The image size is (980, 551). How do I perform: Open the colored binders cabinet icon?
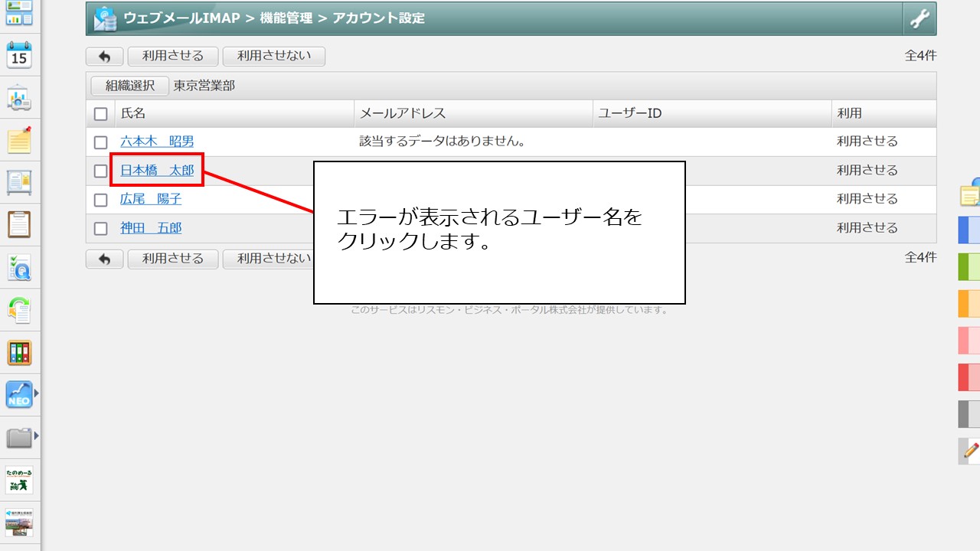pos(19,353)
